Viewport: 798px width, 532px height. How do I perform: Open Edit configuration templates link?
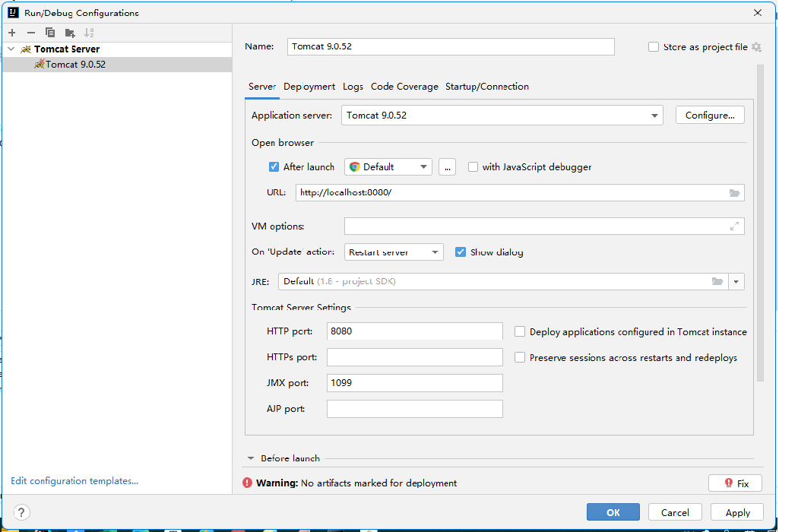pyautogui.click(x=74, y=481)
